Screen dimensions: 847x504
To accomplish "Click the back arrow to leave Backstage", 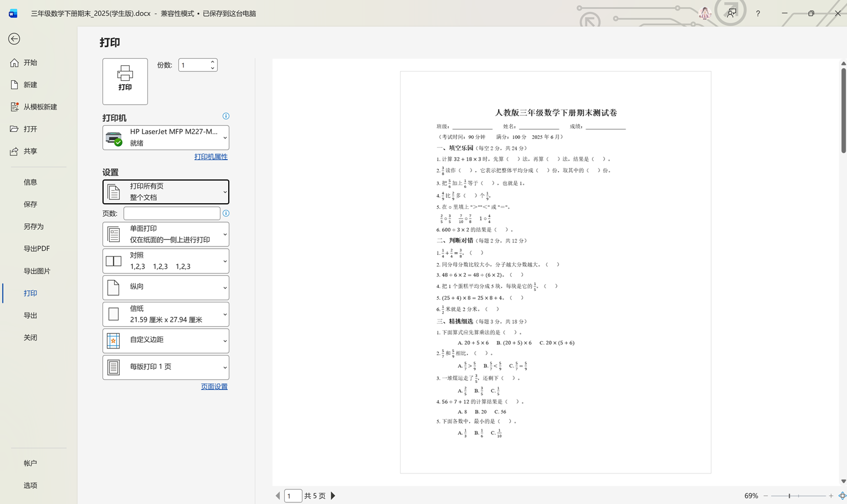I will point(14,39).
